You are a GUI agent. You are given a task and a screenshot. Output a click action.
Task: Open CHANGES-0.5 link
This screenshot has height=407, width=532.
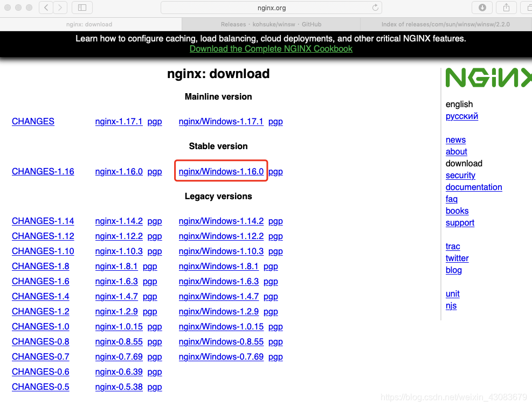[40, 387]
